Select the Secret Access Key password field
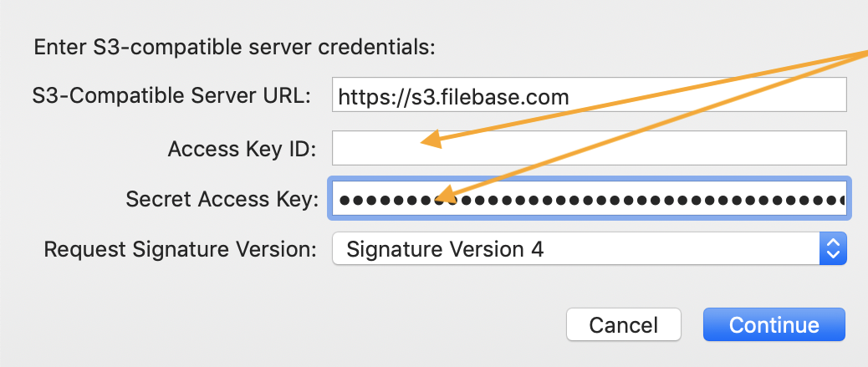 pos(589,198)
